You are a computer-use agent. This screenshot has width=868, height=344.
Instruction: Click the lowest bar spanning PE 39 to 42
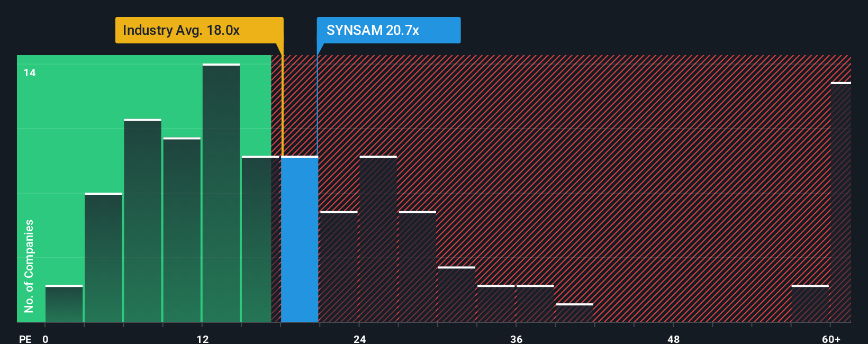pyautogui.click(x=574, y=313)
